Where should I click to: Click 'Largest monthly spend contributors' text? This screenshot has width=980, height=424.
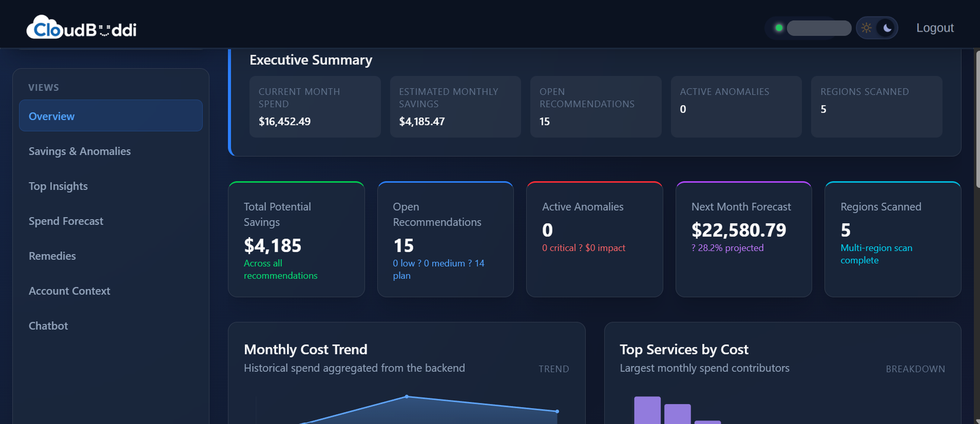tap(704, 368)
